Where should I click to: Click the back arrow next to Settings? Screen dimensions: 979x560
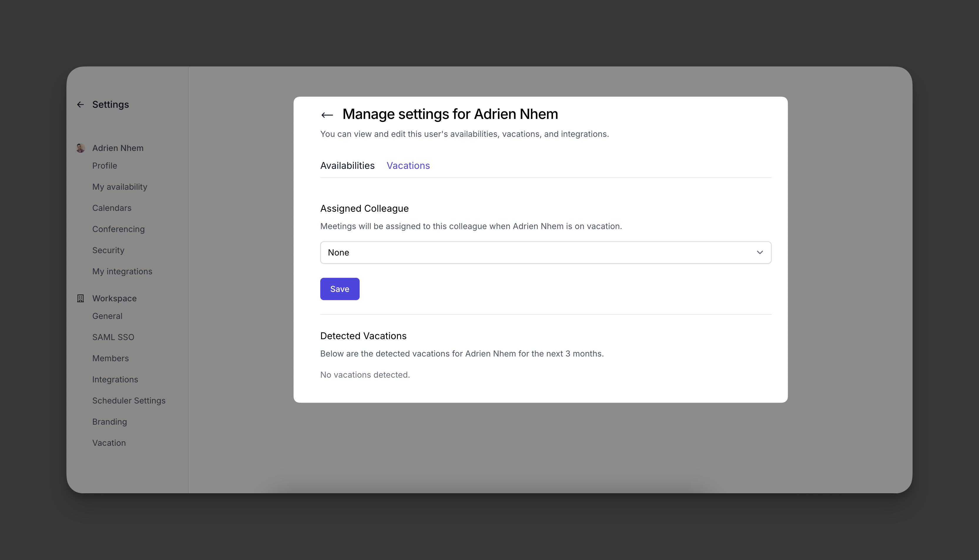[81, 105]
